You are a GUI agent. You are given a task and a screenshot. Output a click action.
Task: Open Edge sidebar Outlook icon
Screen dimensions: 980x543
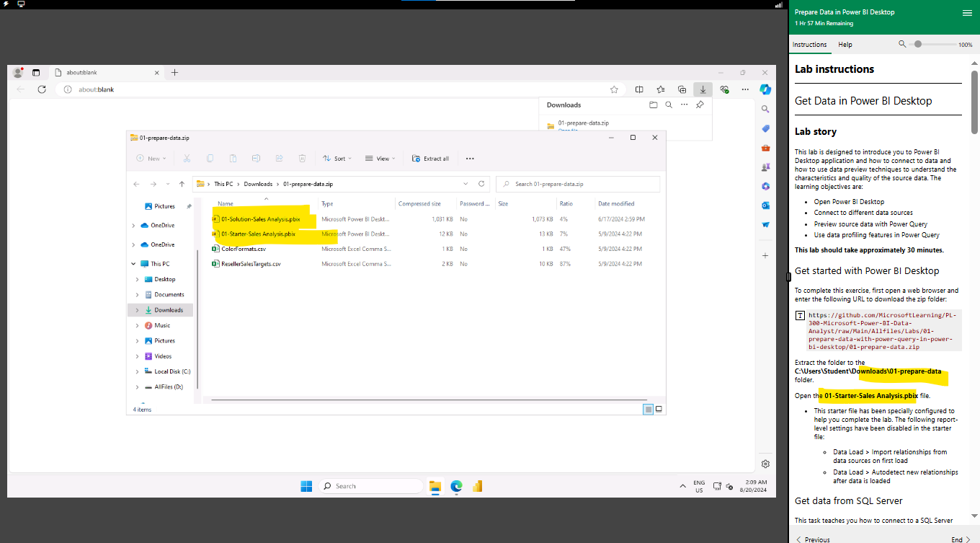[x=765, y=206]
